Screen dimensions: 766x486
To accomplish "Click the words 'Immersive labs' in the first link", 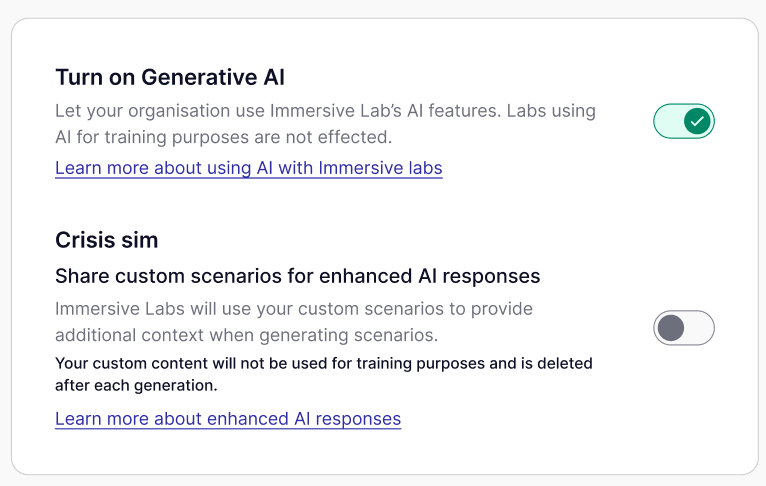I will pyautogui.click(x=380, y=168).
